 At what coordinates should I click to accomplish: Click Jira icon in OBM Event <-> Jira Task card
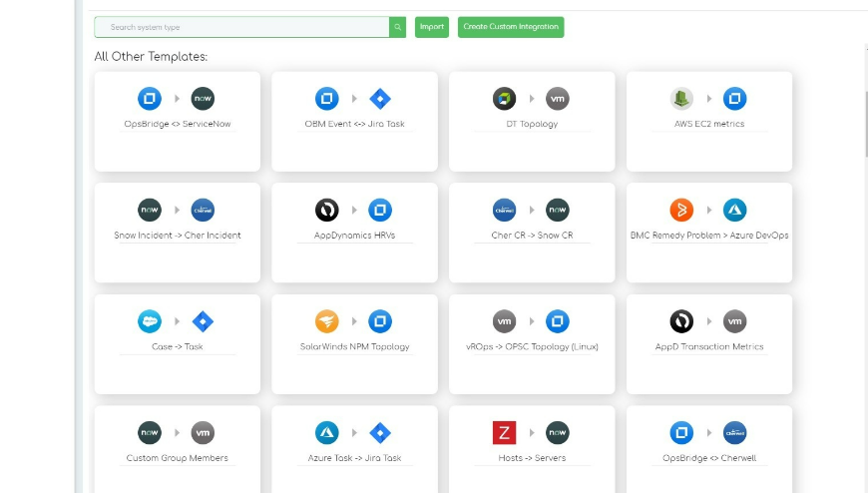tap(380, 99)
